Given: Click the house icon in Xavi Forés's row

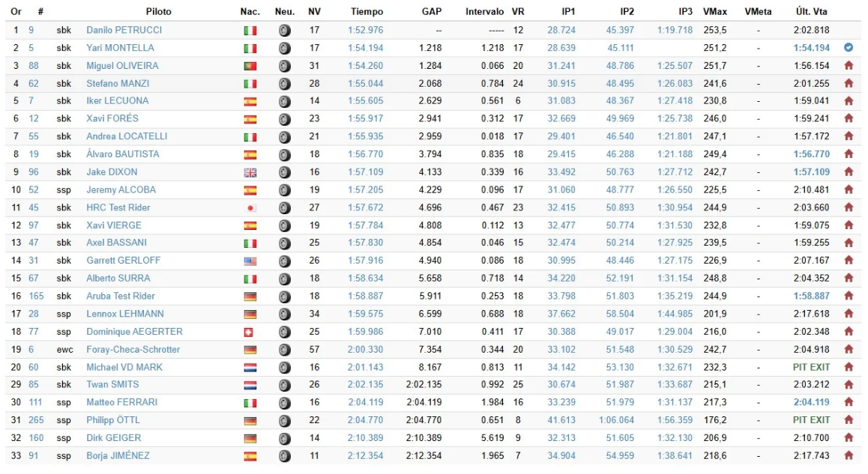Looking at the screenshot, I should coord(849,118).
